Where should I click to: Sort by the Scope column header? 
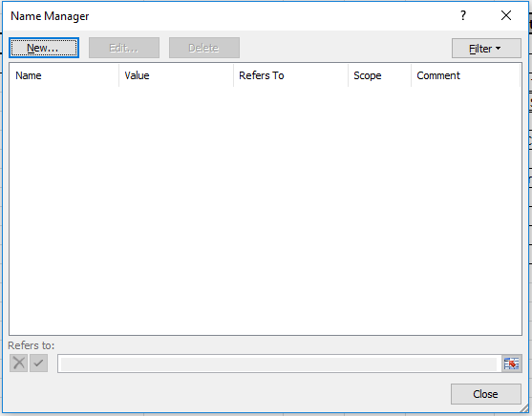point(380,75)
